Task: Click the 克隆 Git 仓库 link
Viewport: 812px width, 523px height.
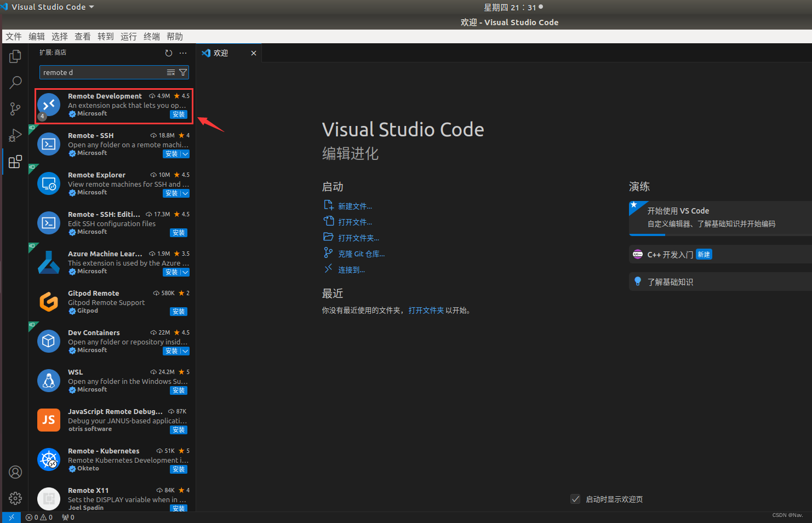Action: 362,254
